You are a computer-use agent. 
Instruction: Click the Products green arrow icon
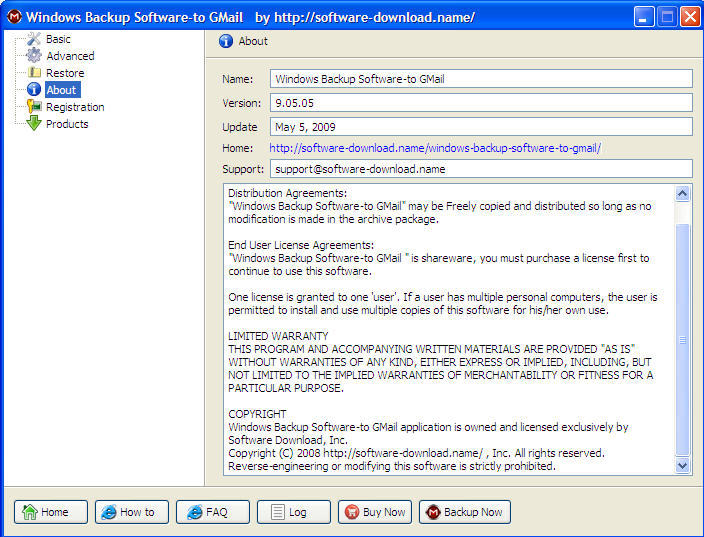(34, 123)
